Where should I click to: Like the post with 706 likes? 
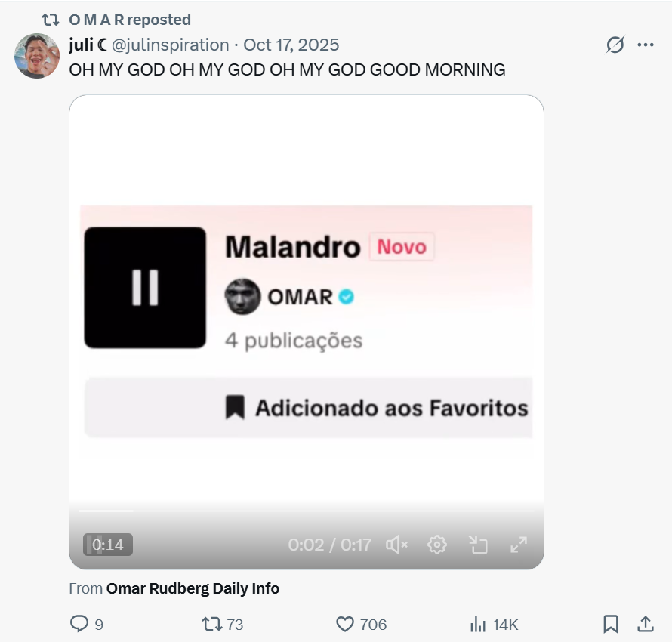point(345,624)
